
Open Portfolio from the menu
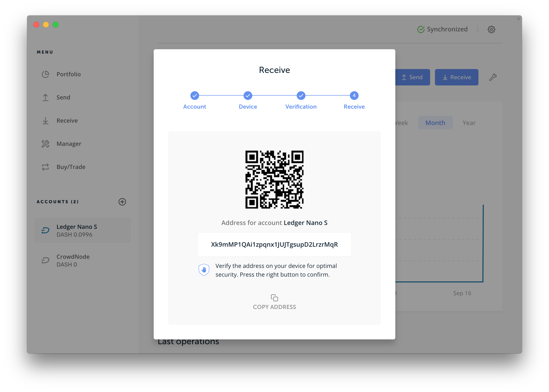[x=82, y=74]
